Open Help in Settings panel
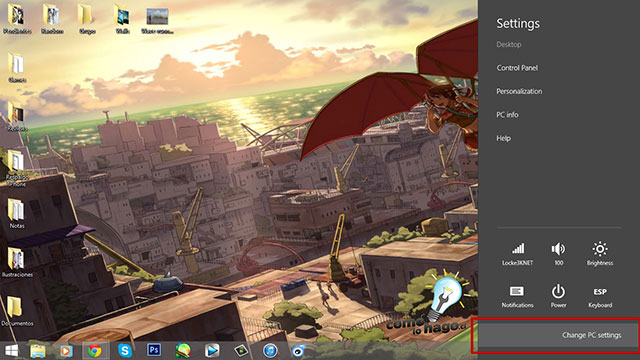Screen dimensions: 640x360 503,138
